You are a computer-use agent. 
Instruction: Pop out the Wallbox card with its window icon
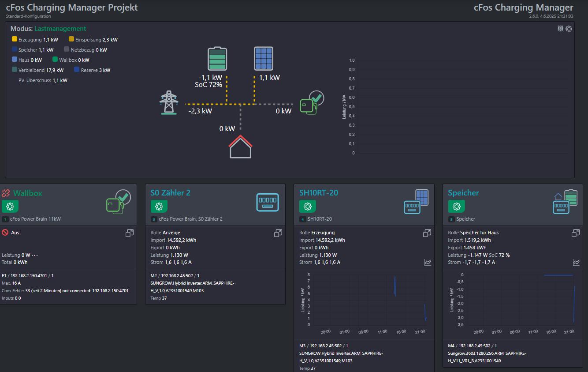(x=129, y=233)
